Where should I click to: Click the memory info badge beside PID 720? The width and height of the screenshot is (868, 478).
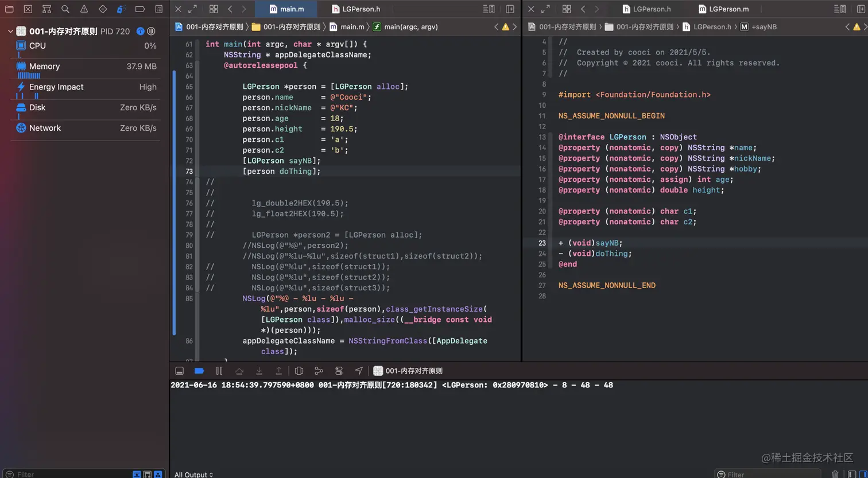(140, 31)
